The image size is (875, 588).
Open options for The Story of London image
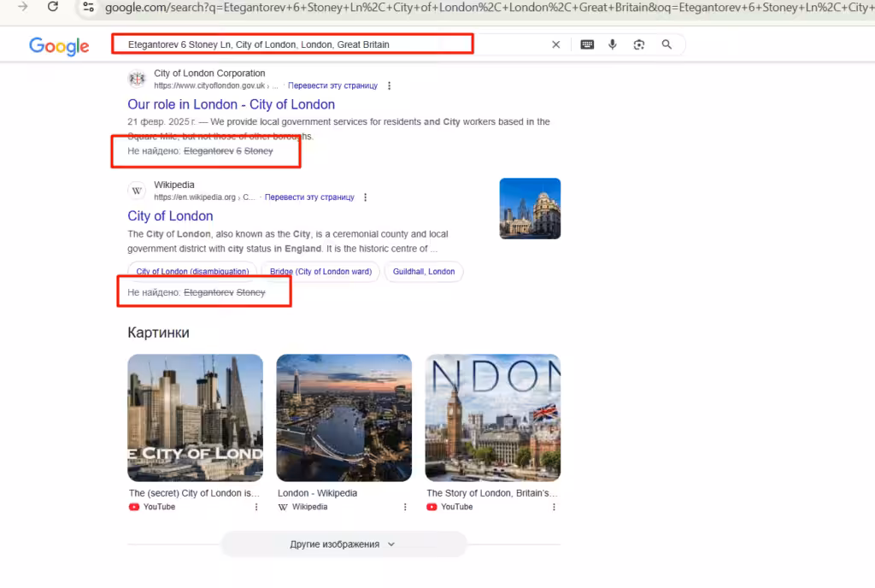554,507
